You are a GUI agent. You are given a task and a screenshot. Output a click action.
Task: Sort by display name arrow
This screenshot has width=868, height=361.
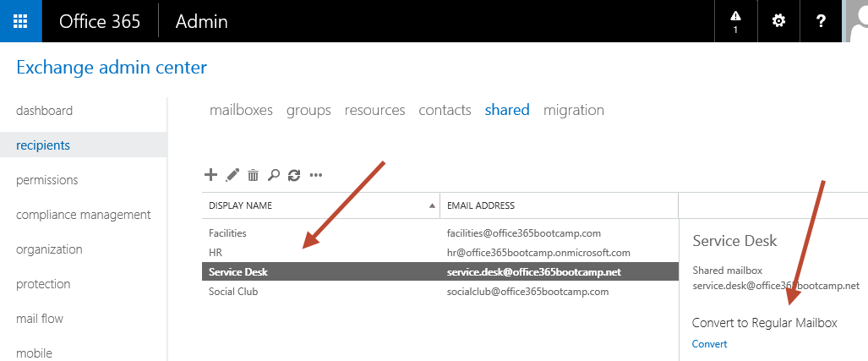pos(432,205)
